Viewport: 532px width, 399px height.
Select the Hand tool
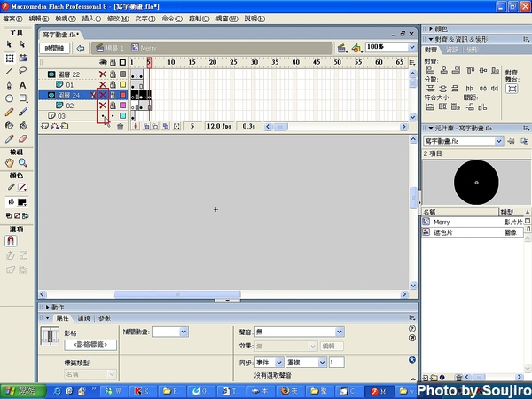[x=9, y=163]
